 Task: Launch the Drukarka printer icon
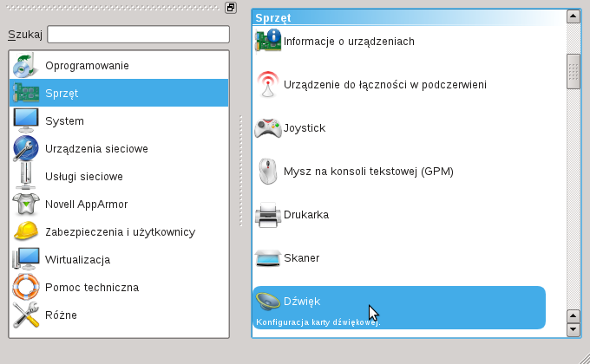coord(267,215)
